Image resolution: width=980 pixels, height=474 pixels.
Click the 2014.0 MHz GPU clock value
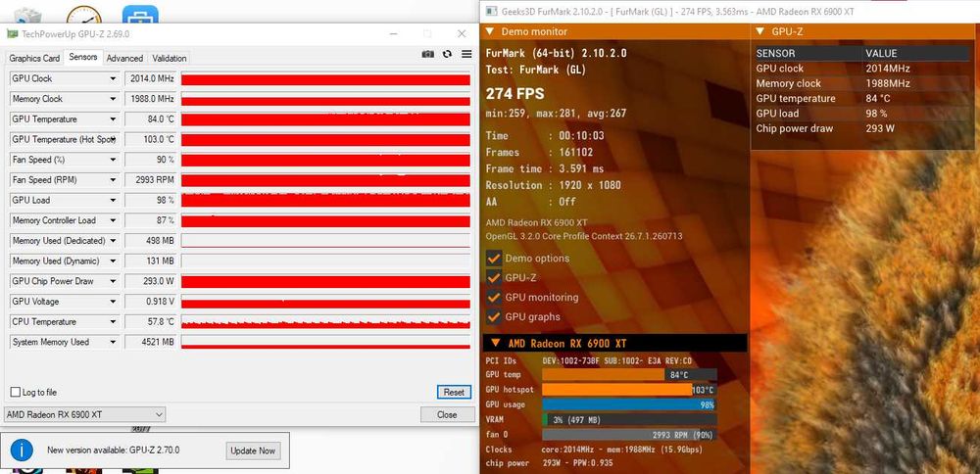tap(151, 78)
